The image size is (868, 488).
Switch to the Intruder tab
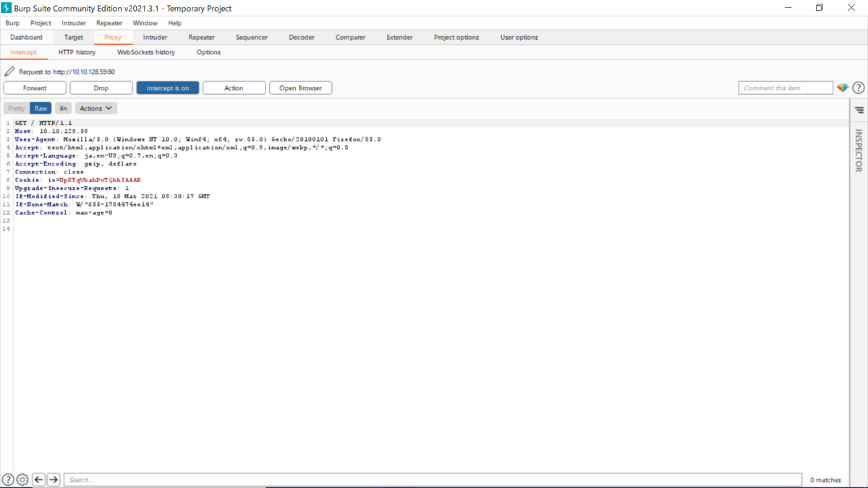[x=156, y=38]
